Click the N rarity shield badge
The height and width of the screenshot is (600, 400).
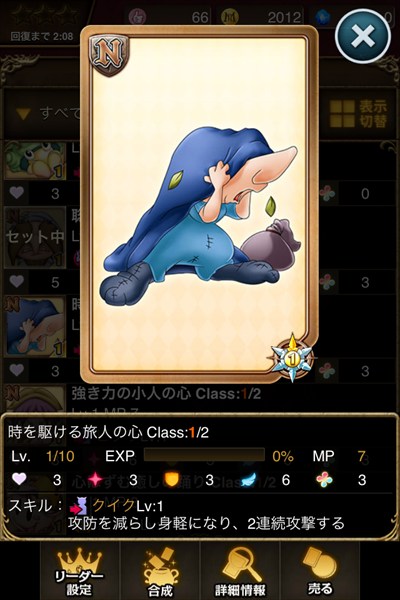[x=109, y=54]
